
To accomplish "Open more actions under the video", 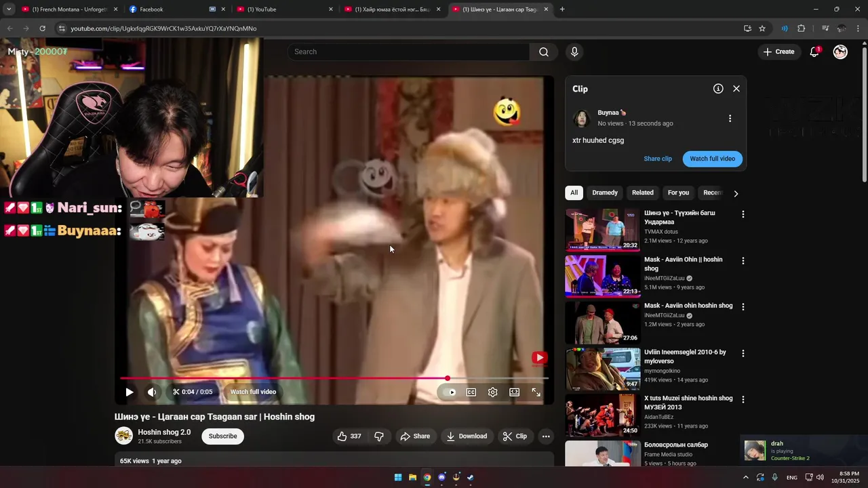I will pos(546,436).
